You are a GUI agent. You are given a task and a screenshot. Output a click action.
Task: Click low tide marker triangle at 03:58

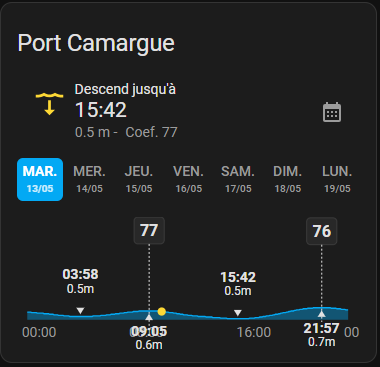[80, 311]
